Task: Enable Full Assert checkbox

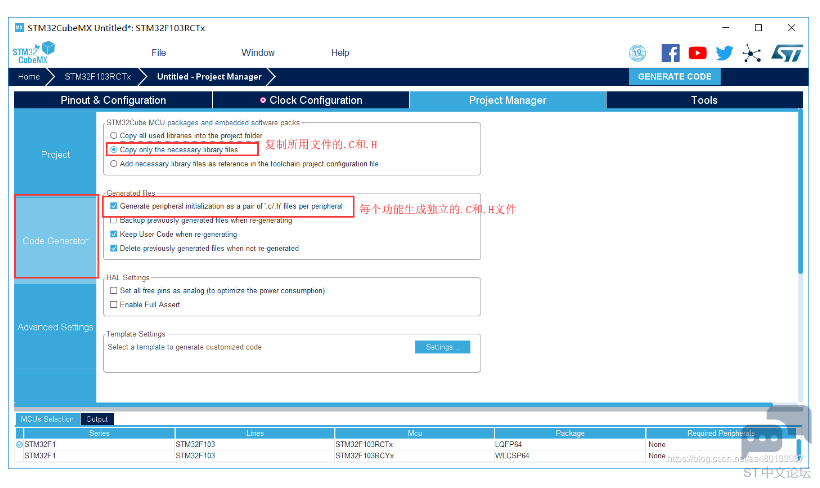Action: coord(113,304)
